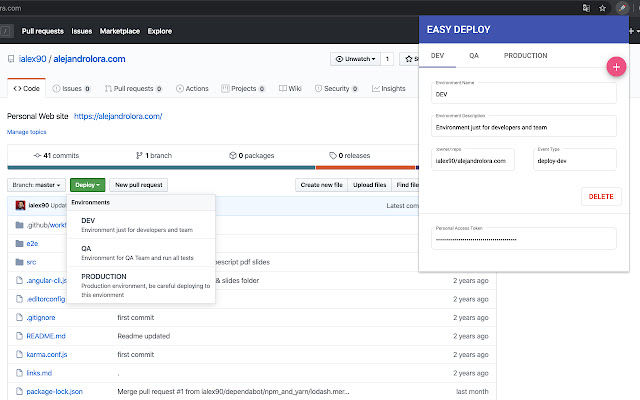Viewport: 640px width, 400px height.
Task: Switch to the PRODUCTION tab in Easy Deploy
Action: pyautogui.click(x=525, y=56)
